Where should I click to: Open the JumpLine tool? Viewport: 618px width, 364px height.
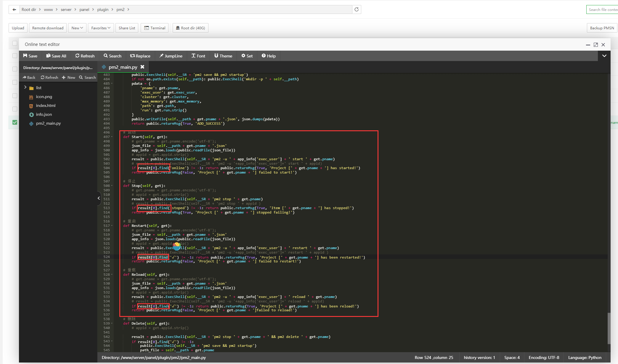point(171,56)
